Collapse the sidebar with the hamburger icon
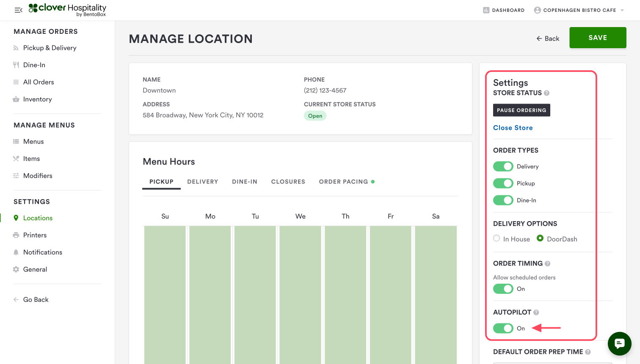The height and width of the screenshot is (364, 640). click(x=18, y=10)
